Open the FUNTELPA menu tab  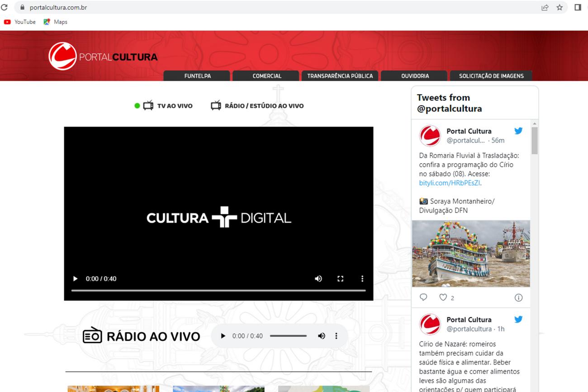click(x=197, y=76)
